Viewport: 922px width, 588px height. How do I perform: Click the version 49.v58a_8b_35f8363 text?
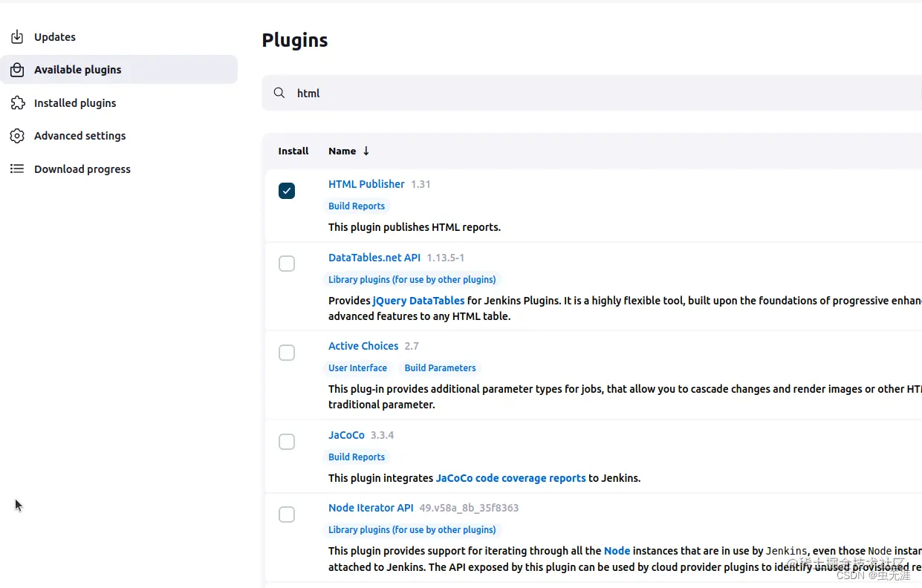click(x=469, y=508)
